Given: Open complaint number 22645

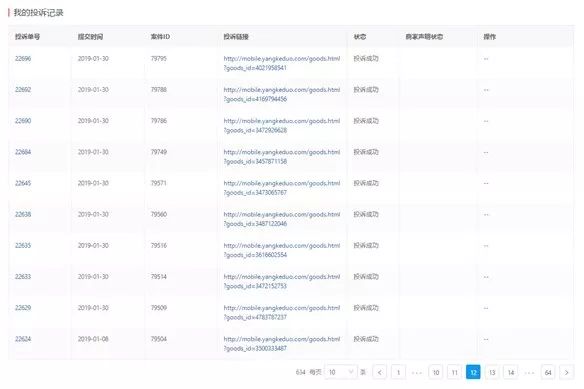Looking at the screenshot, I should tap(23, 183).
